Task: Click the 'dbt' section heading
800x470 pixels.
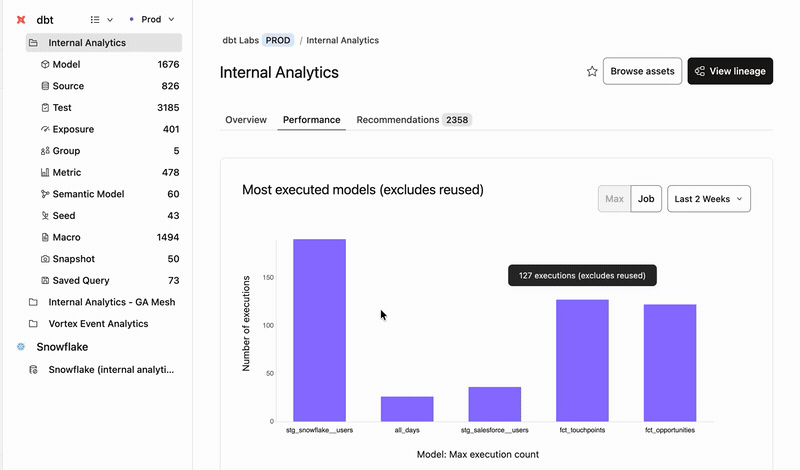Action: pos(45,20)
